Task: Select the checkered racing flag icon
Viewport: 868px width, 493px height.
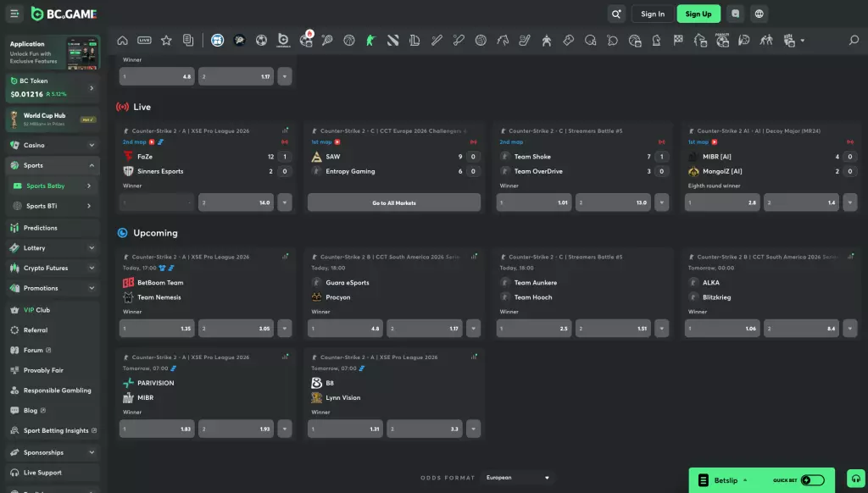Action: [x=678, y=41]
